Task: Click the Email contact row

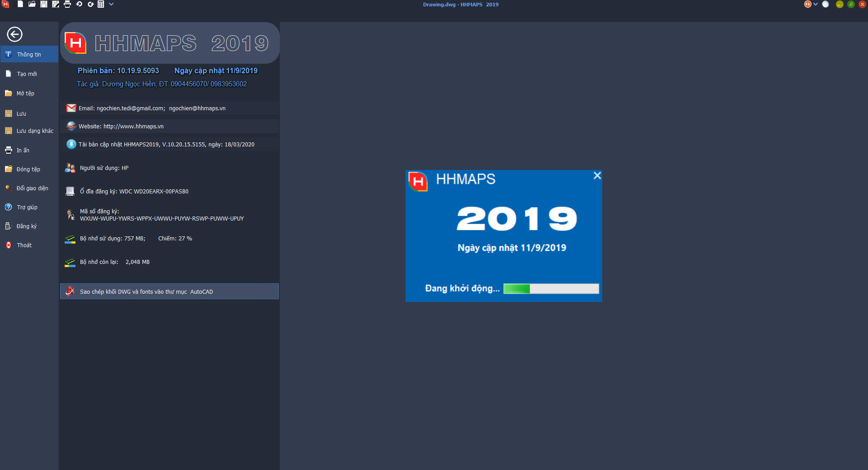Action: pyautogui.click(x=170, y=108)
